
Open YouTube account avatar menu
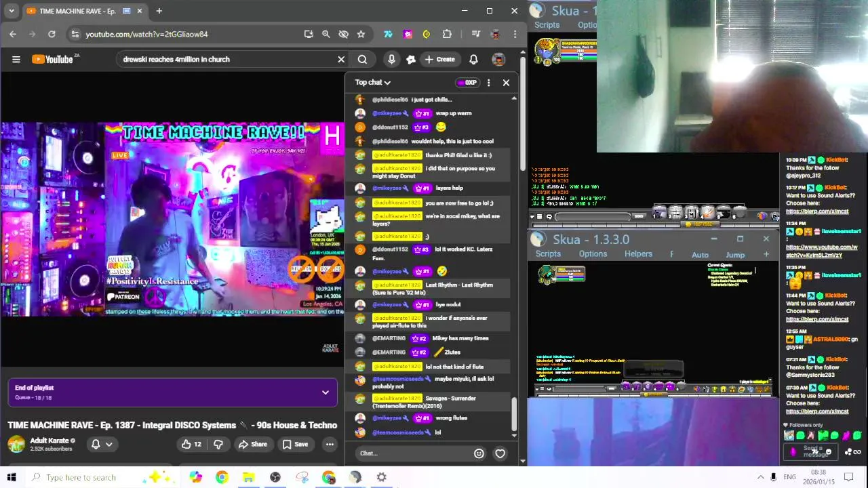(498, 60)
